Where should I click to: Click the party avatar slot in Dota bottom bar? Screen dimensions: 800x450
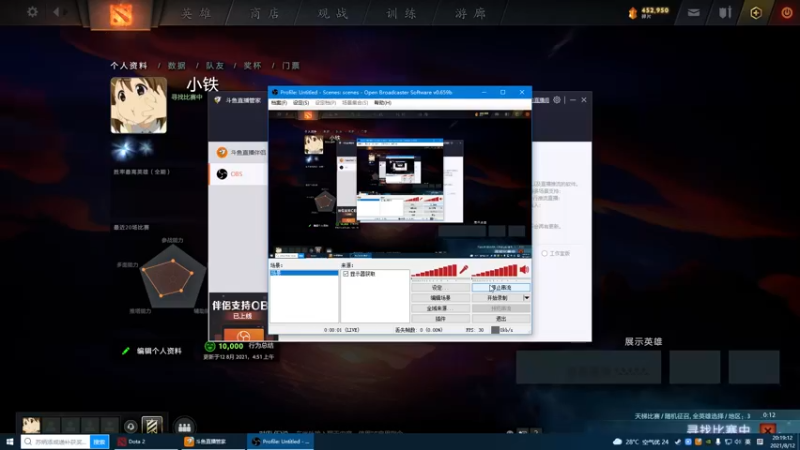pos(31,425)
